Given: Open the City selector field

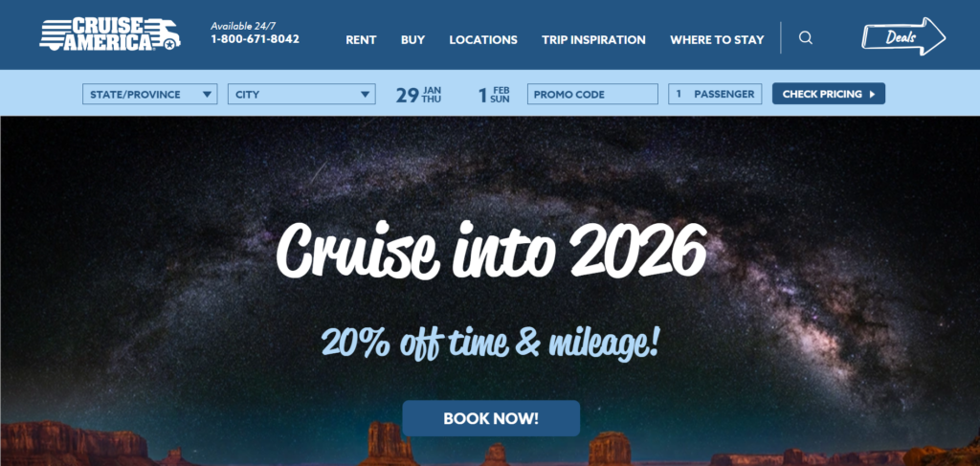Looking at the screenshot, I should tap(301, 95).
